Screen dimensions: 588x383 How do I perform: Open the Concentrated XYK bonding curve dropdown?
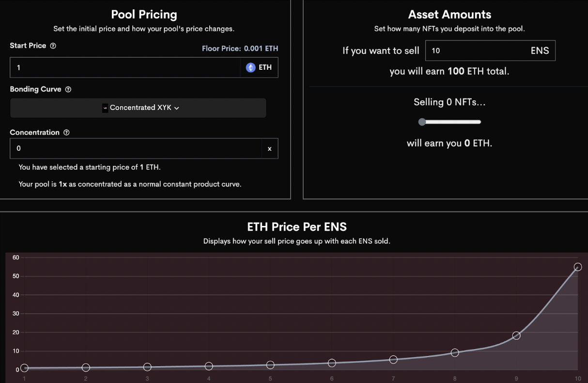138,108
